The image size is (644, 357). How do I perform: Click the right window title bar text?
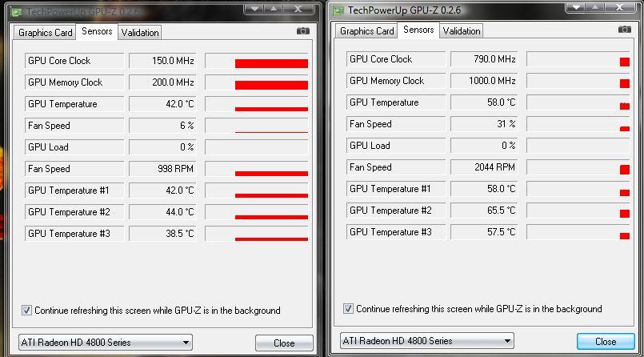404,10
